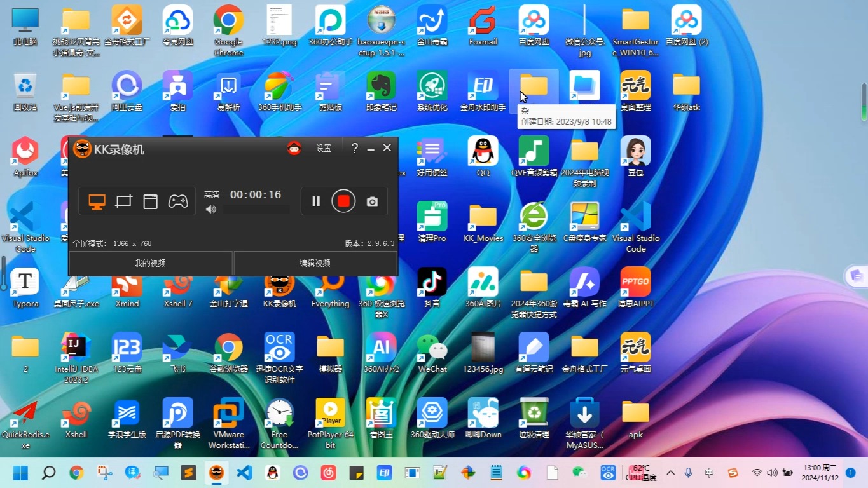The image size is (868, 488).
Task: Select the 回收站 recycle bin icon
Action: [x=25, y=92]
